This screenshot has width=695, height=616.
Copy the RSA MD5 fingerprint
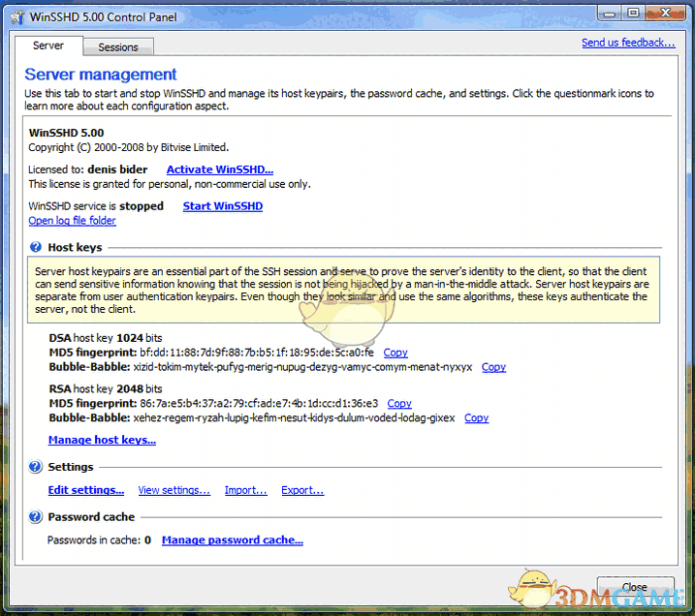pyautogui.click(x=399, y=403)
